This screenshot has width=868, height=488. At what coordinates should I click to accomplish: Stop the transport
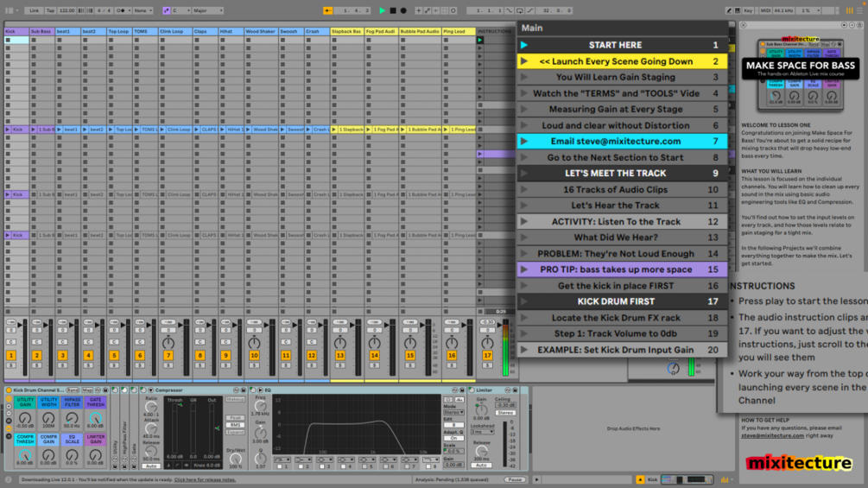point(392,10)
